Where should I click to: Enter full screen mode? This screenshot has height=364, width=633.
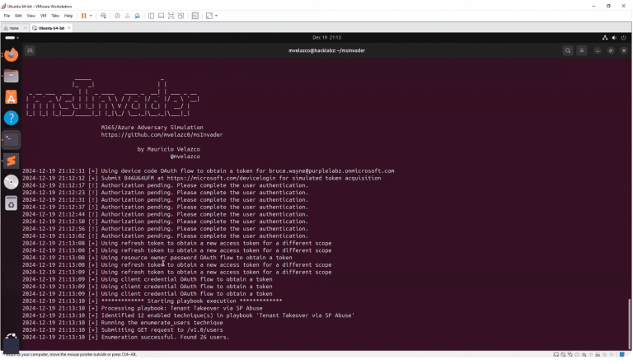coord(171,16)
